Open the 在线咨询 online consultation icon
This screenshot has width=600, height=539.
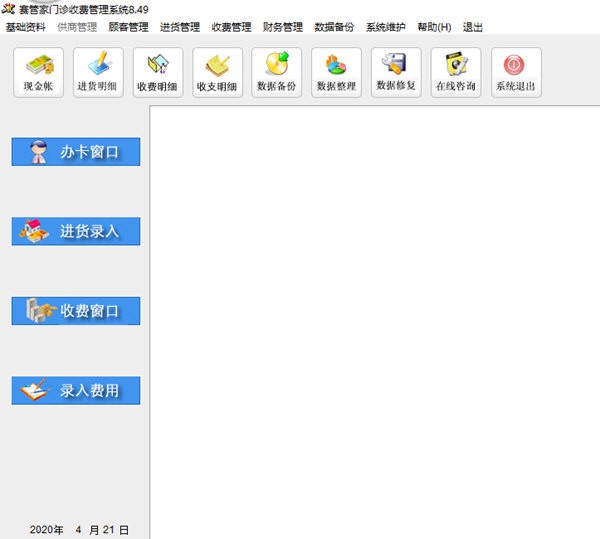tap(456, 72)
